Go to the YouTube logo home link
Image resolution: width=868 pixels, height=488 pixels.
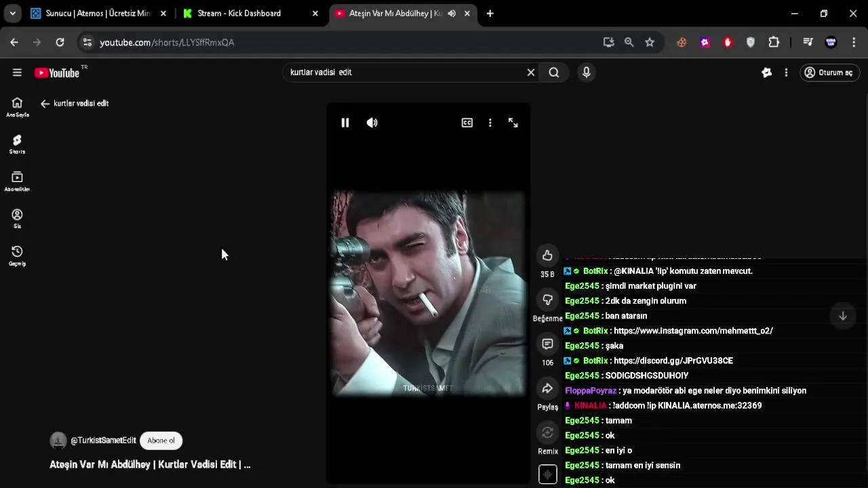click(57, 73)
